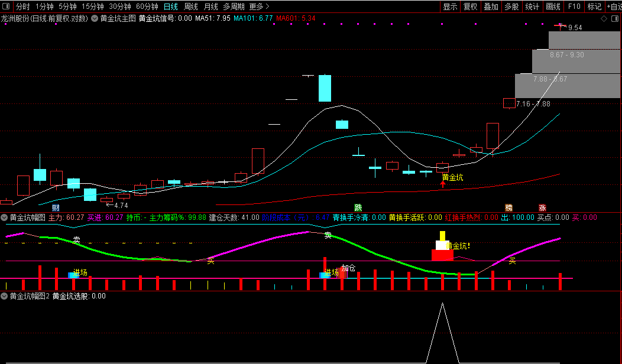Image resolution: width=622 pixels, height=364 pixels.
Task: Click the 榜 marker icon
Action: tap(509, 208)
